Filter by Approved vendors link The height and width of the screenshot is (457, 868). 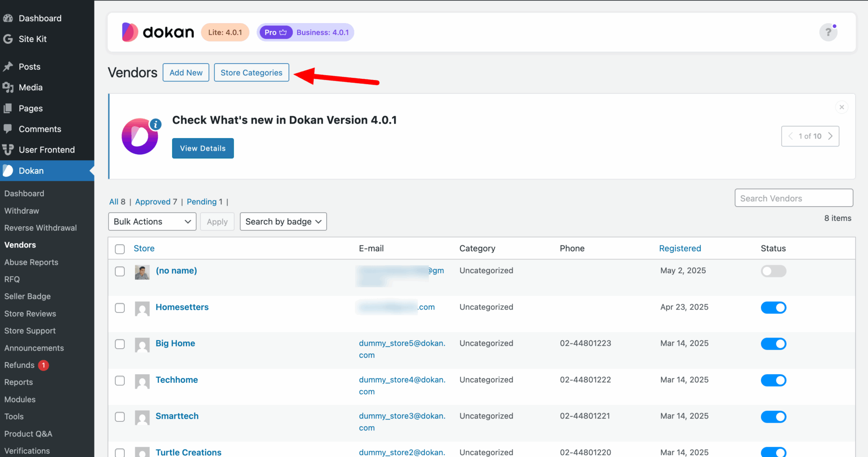153,202
